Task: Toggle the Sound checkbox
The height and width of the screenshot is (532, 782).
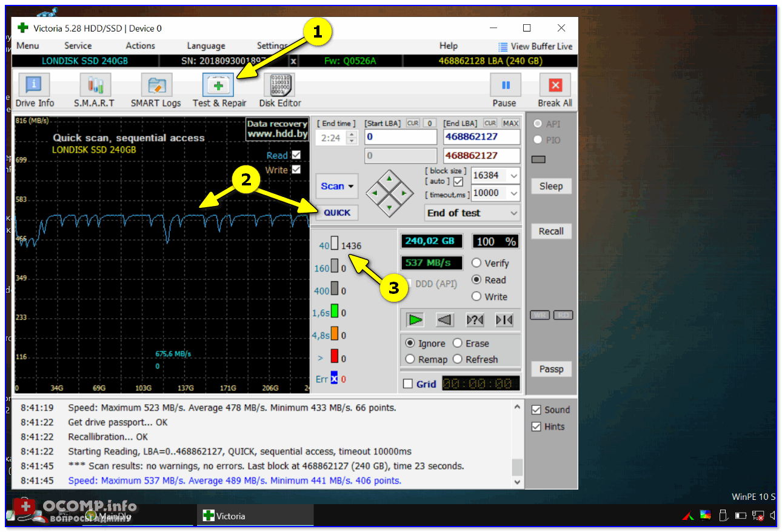Action: [x=536, y=410]
